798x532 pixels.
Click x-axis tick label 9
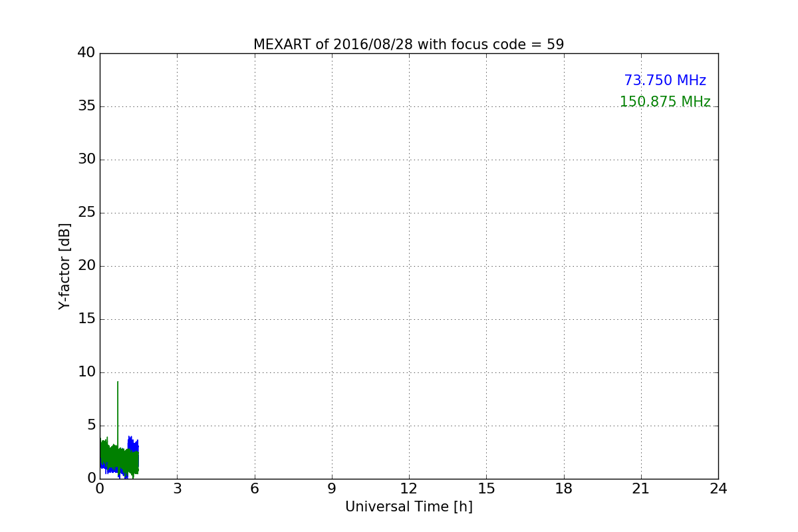[x=332, y=489]
